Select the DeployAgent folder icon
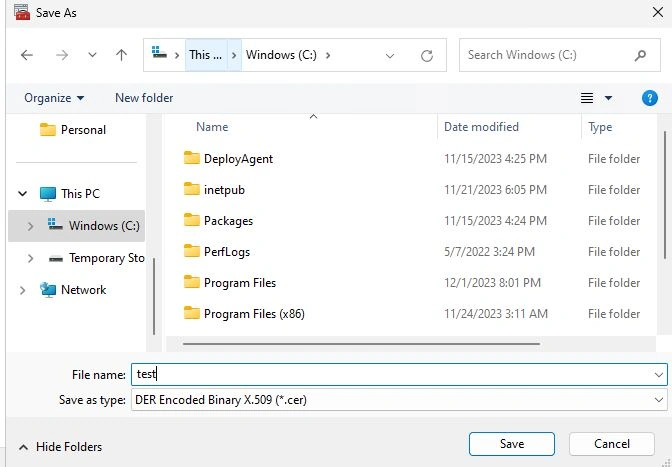 pos(192,158)
